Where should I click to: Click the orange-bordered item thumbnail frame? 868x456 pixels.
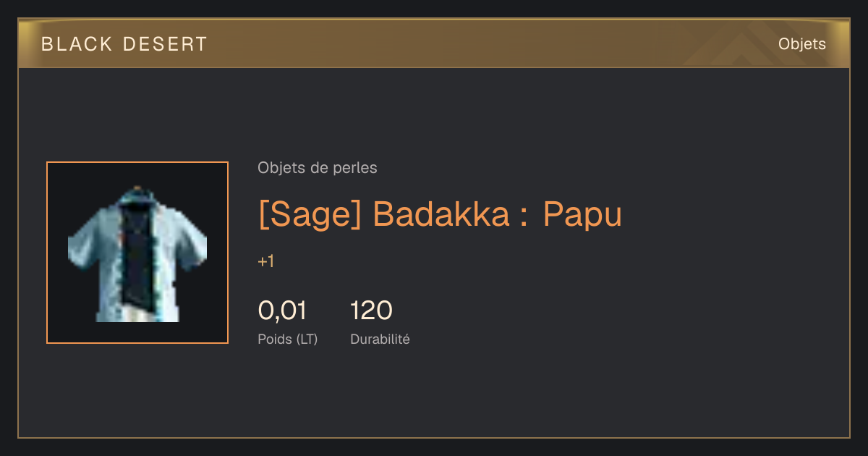[137, 253]
